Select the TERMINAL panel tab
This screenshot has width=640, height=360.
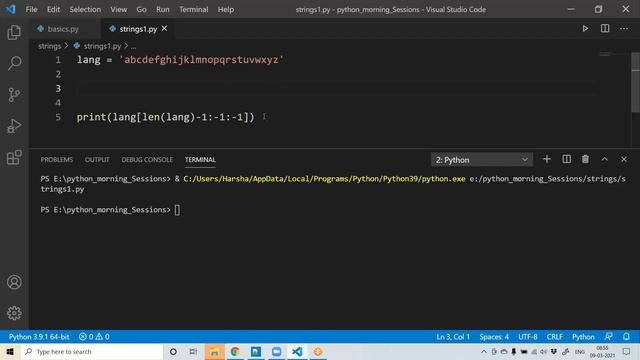point(200,160)
